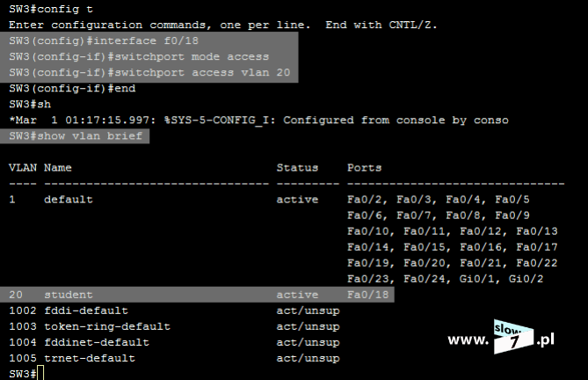Screen dimensions: 588x380
Task: Click the 1002 fddi-default row
Action: [174, 311]
